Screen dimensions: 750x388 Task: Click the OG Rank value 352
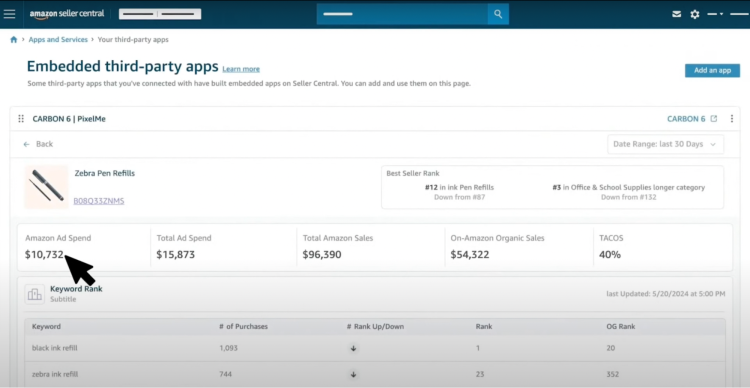(612, 374)
